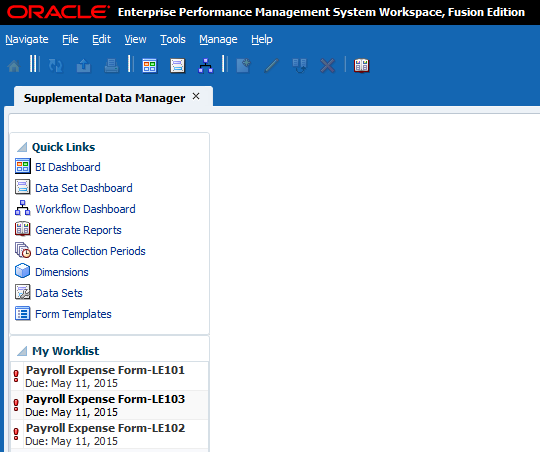Click the toolbar icon left of Delete
This screenshot has height=452, width=540.
click(x=299, y=65)
